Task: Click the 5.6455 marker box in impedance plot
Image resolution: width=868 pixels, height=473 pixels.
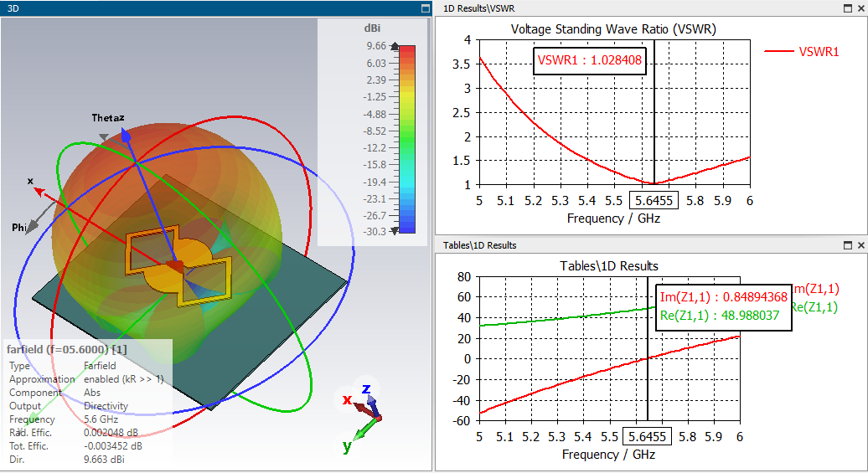Action: tap(647, 437)
